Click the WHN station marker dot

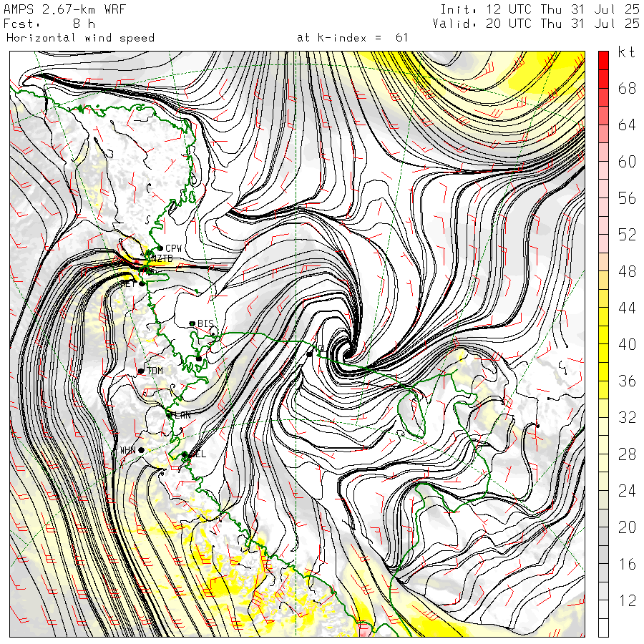point(141,450)
